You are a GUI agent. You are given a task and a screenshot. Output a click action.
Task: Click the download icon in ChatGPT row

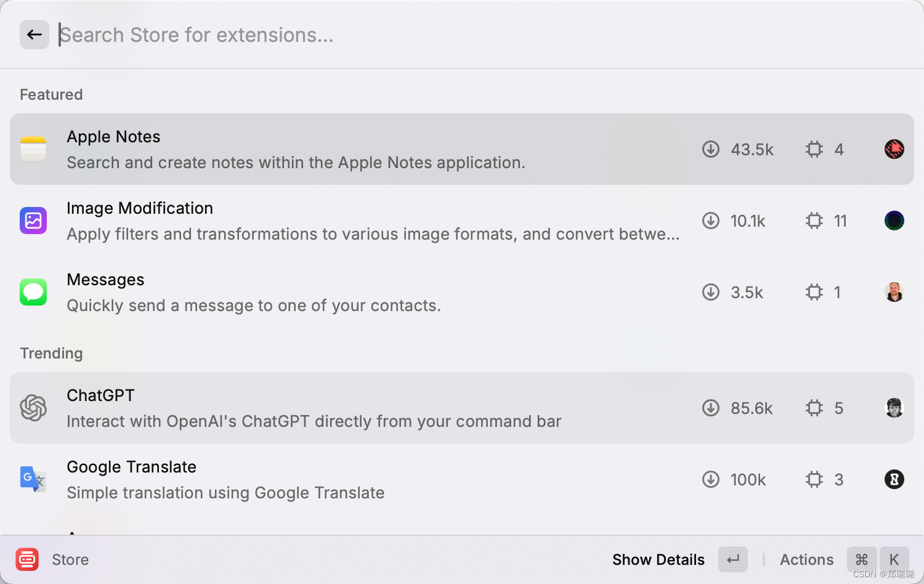point(711,408)
